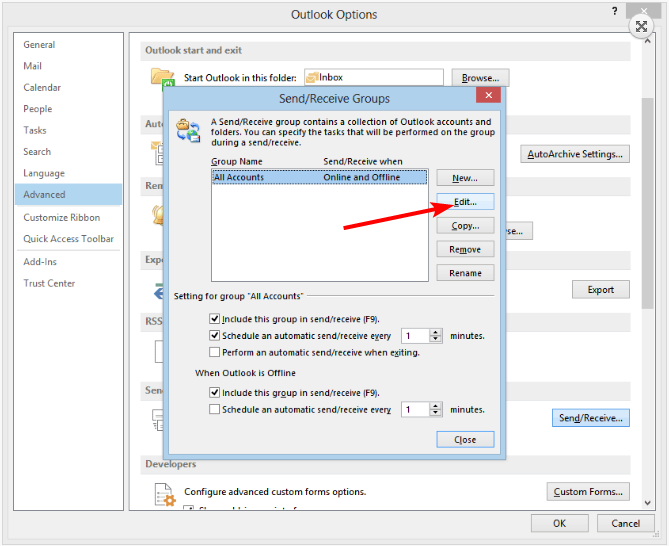Click the Send/Receive Groups briefcase icon
Image resolution: width=669 pixels, height=546 pixels.
(188, 131)
